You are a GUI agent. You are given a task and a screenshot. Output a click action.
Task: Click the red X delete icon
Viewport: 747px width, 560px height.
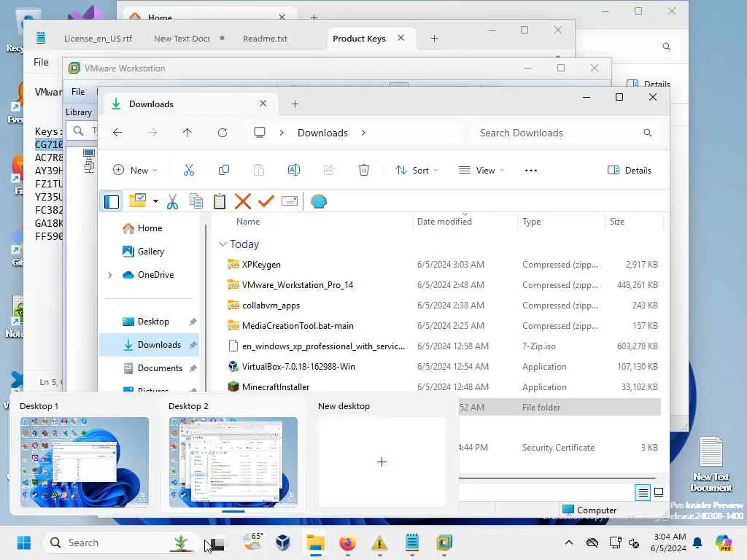coord(242,201)
